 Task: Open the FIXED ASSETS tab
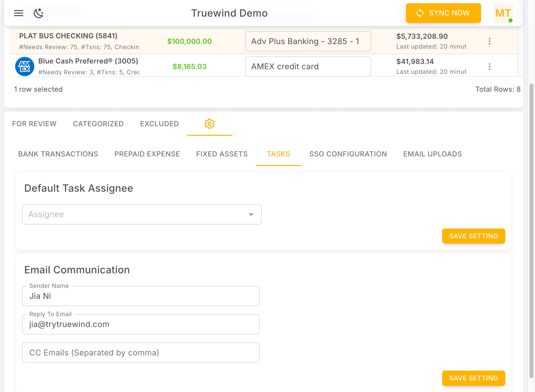222,154
